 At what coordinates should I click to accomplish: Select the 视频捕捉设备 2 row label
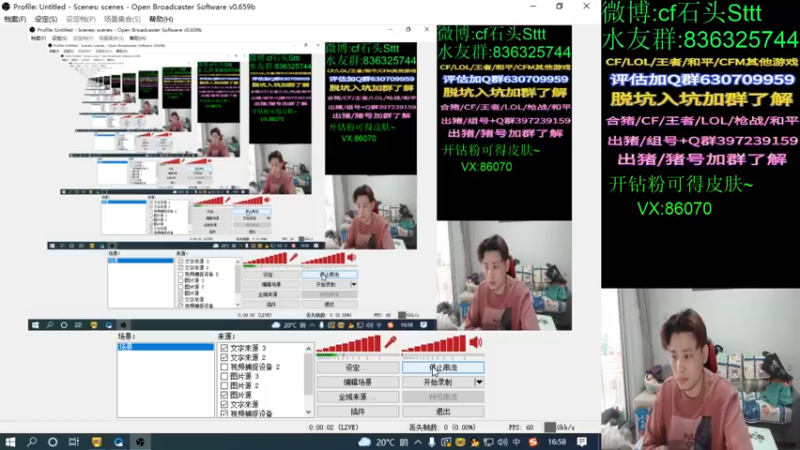(255, 367)
